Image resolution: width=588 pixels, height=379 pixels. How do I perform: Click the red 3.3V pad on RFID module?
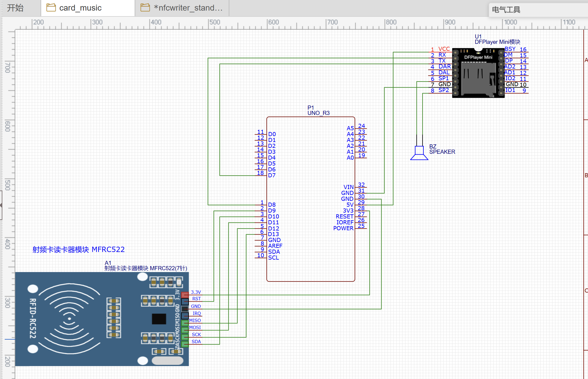tap(185, 295)
